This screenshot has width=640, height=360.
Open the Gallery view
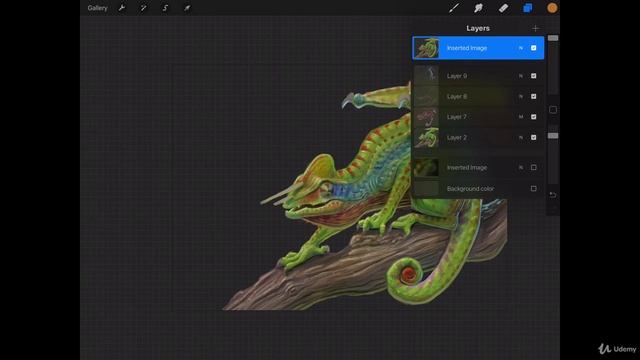point(97,8)
